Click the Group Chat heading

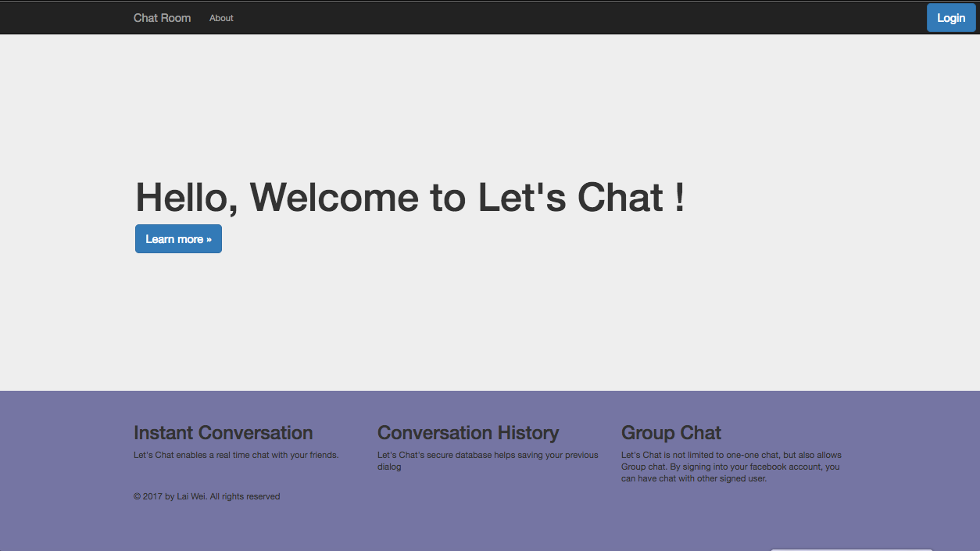(x=671, y=432)
